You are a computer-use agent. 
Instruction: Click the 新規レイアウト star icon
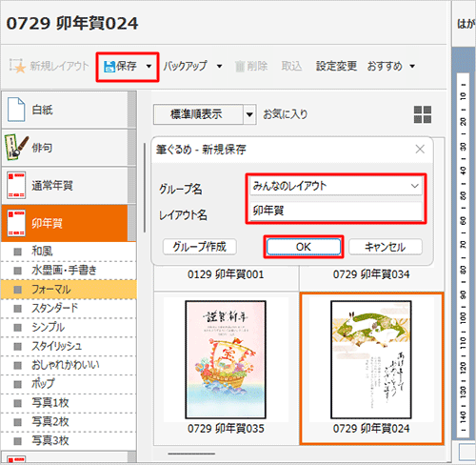coord(17,66)
